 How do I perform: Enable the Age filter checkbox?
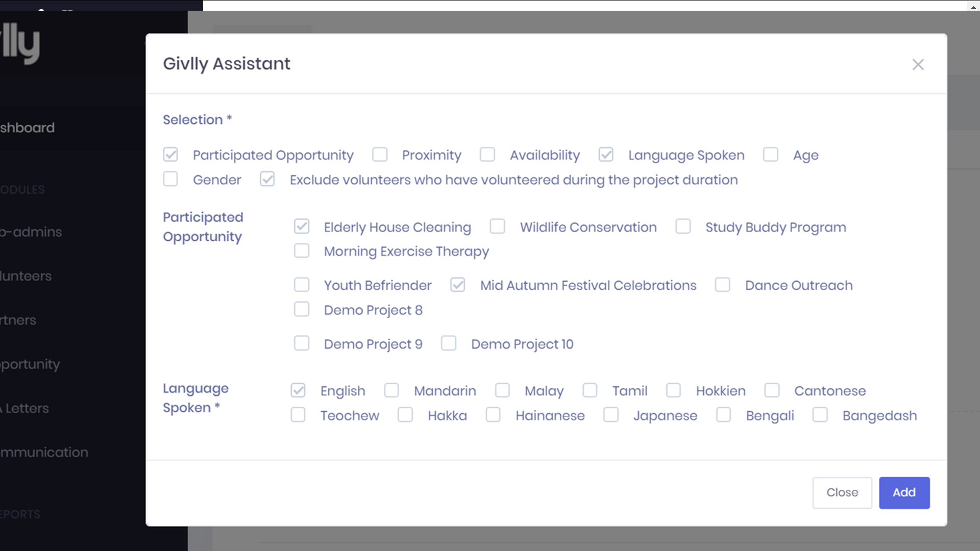(x=770, y=155)
